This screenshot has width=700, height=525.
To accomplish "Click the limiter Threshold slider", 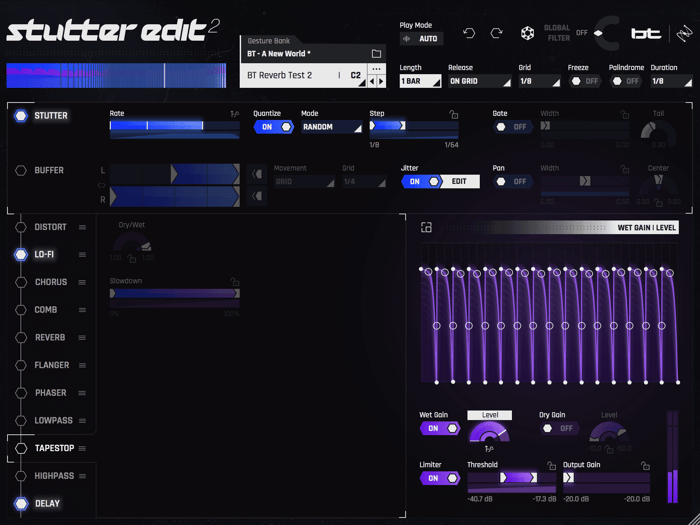I will (x=512, y=478).
